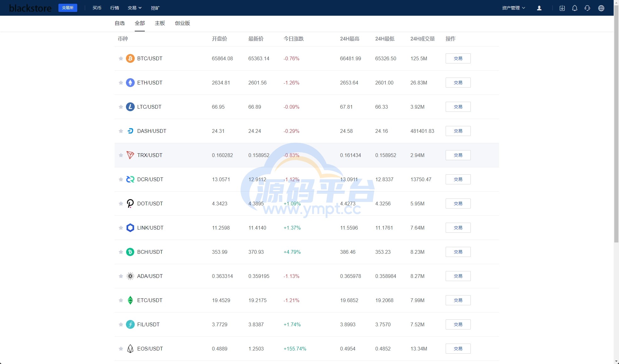Screen dimensions: 619x364
Task: Favorite LINK/USDT with the star
Action: (x=121, y=228)
